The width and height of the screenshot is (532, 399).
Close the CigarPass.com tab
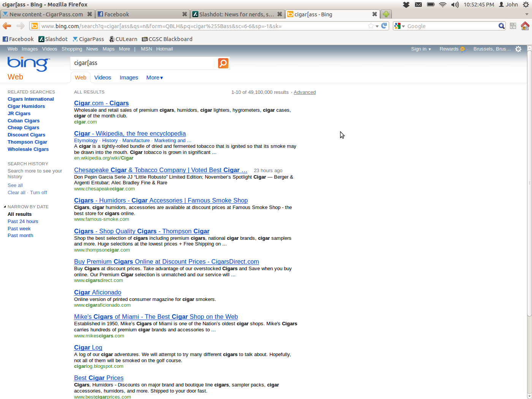coord(90,14)
